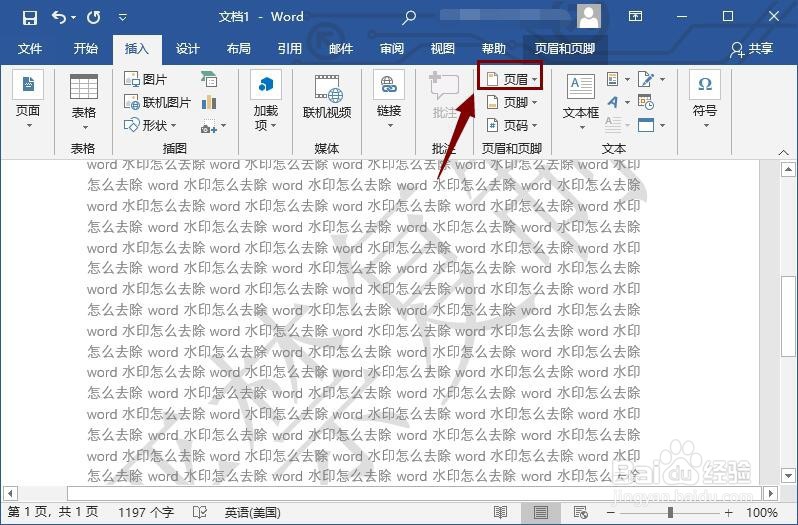Switch to Web Layout view
The width and height of the screenshot is (798, 525).
[581, 512]
